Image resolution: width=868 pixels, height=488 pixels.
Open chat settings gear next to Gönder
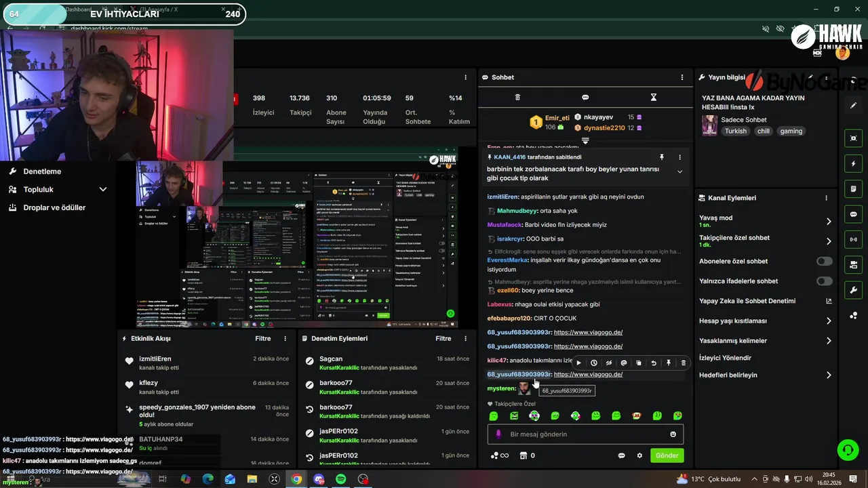click(x=639, y=455)
